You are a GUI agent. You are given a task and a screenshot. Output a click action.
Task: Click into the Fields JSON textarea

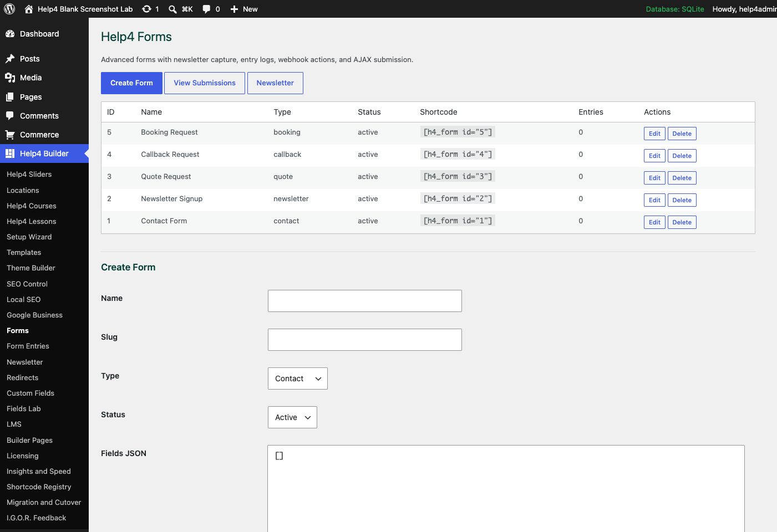(506, 488)
